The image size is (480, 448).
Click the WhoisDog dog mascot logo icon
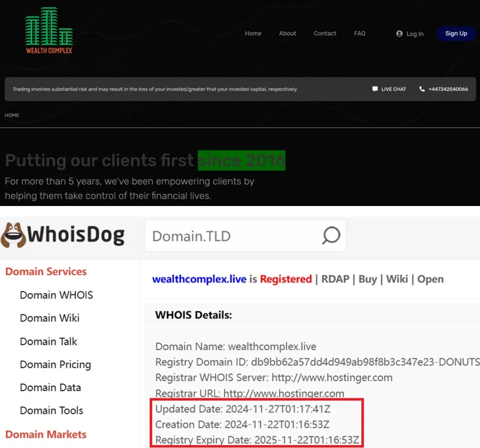pyautogui.click(x=13, y=235)
